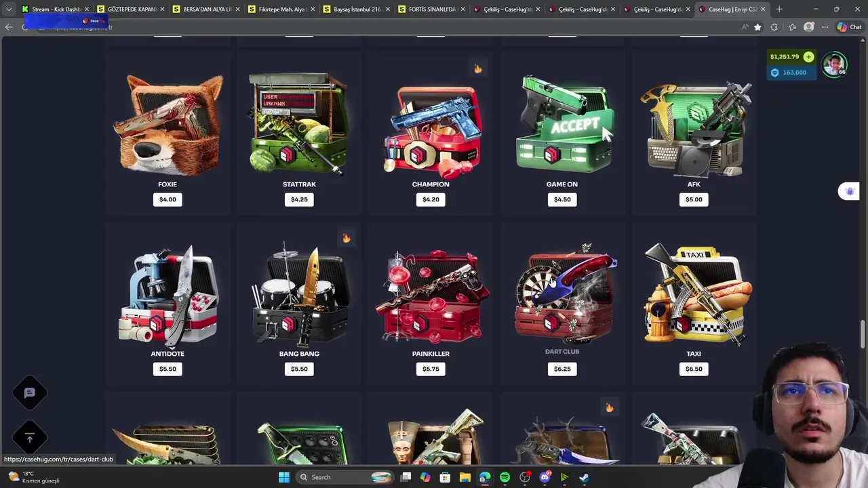Click the $1,251.79 wallet balance
This screenshot has height=488, width=868.
point(785,57)
